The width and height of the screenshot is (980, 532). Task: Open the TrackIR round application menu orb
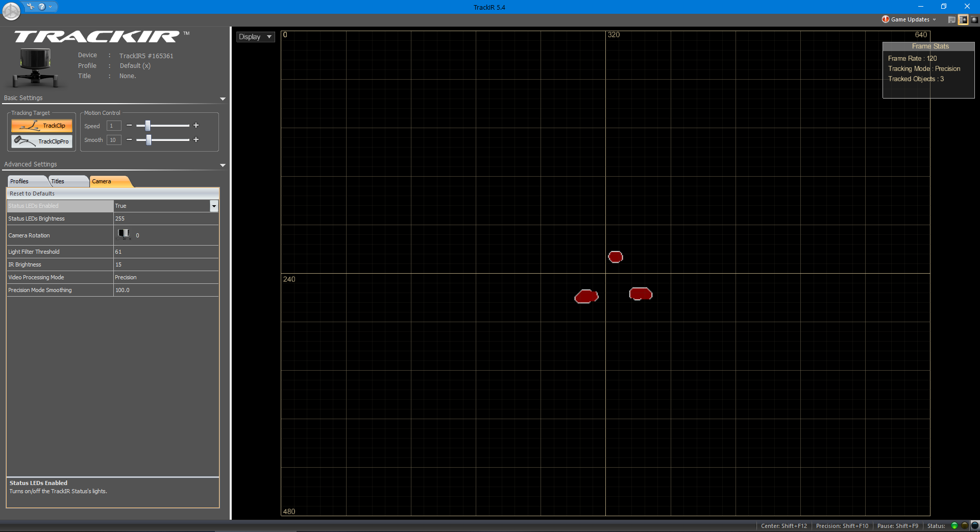tap(11, 11)
